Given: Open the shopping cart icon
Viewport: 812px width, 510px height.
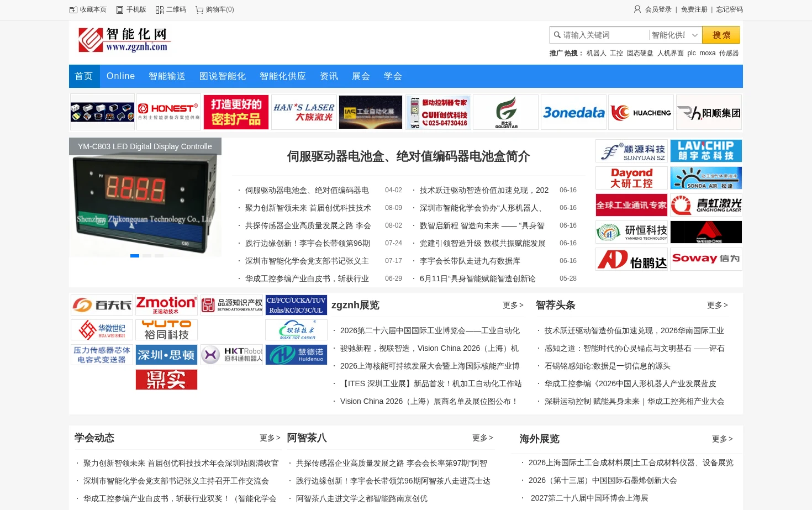Looking at the screenshot, I should (199, 10).
